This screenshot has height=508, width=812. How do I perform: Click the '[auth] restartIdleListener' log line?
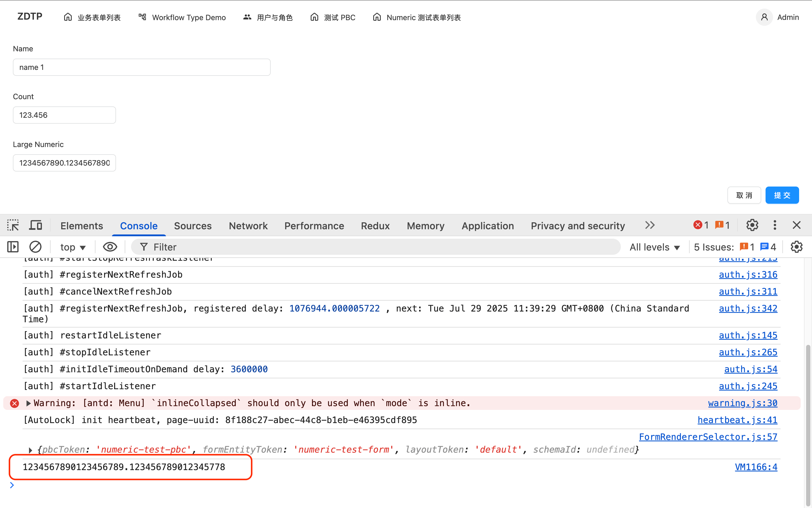[92, 335]
